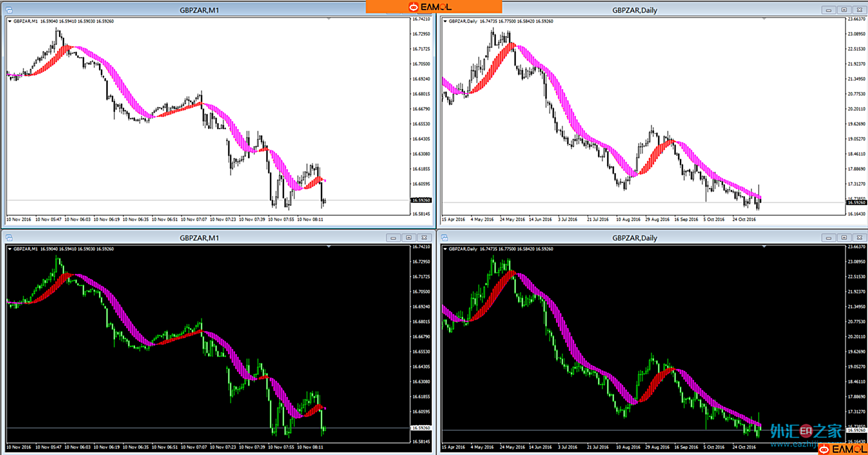
Task: Click time label 10 Nov 05:47 on white M1 chart
Action: [x=48, y=219]
